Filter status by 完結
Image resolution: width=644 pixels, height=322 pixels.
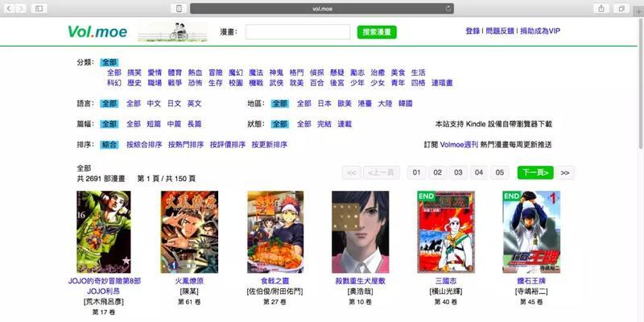coord(324,124)
